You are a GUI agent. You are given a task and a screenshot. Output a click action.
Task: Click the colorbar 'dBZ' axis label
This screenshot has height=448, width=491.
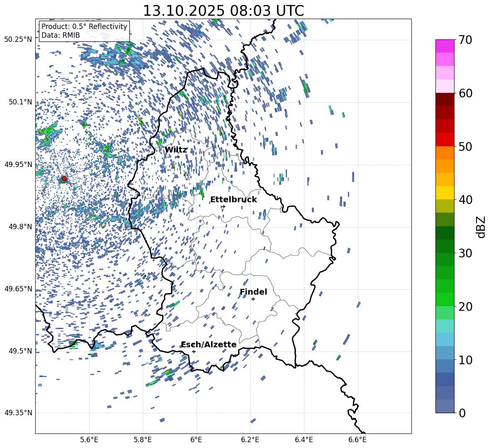pyautogui.click(x=480, y=227)
